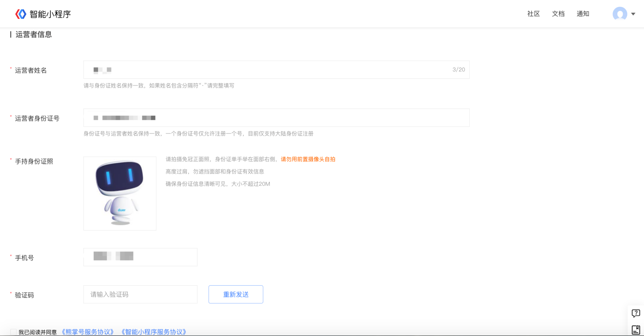This screenshot has height=336, width=644.
Task: Check the 我已阅读并同意 agreement box
Action: point(13,331)
